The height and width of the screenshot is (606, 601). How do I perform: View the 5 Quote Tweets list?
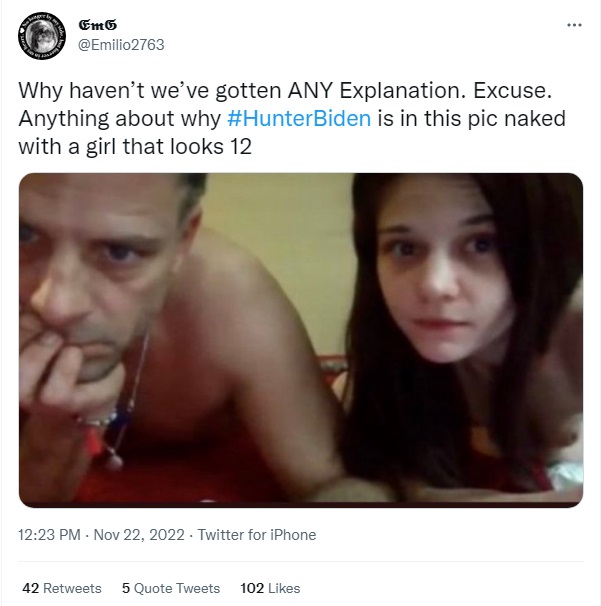tap(171, 588)
